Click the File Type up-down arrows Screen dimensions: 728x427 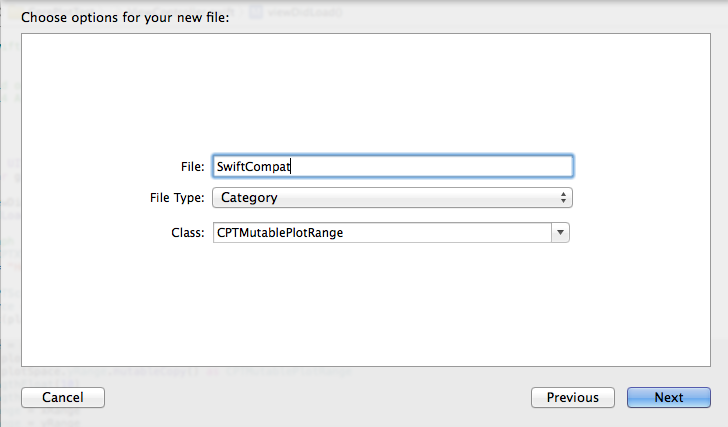click(x=563, y=198)
